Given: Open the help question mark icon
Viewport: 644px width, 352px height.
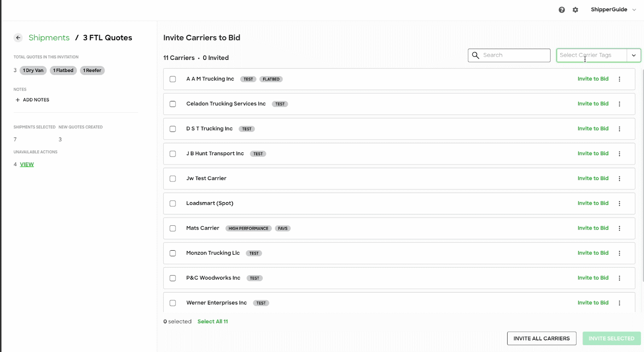Looking at the screenshot, I should 561,10.
